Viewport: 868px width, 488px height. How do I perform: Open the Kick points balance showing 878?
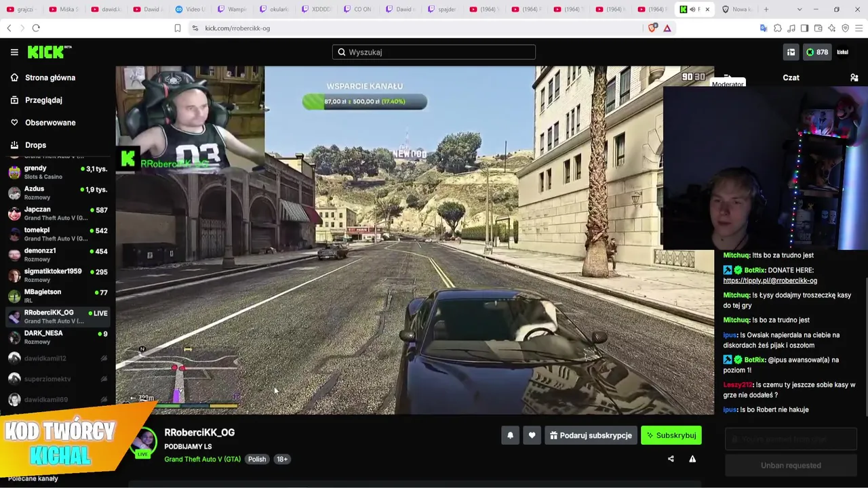pos(816,52)
